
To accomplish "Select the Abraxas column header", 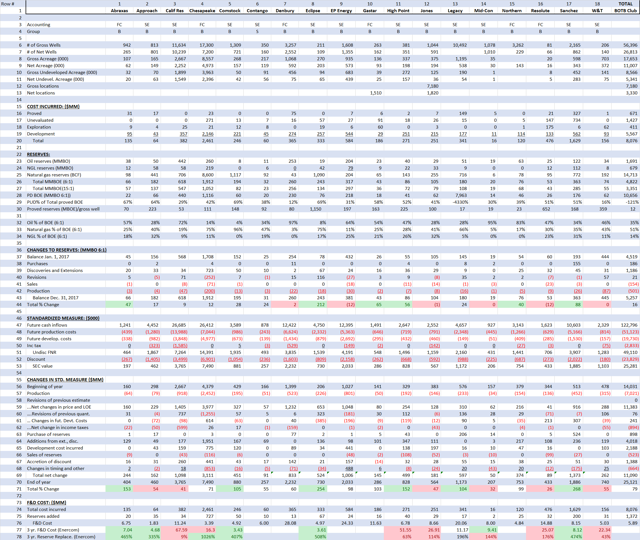I will click(119, 11).
